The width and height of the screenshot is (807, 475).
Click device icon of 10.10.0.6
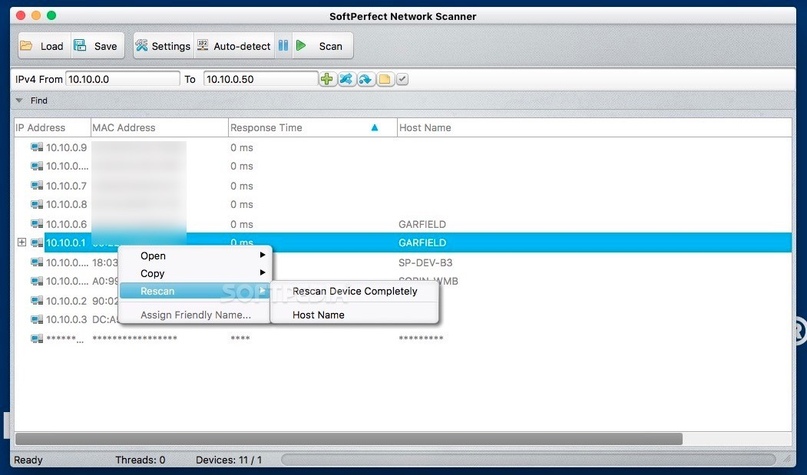37,224
